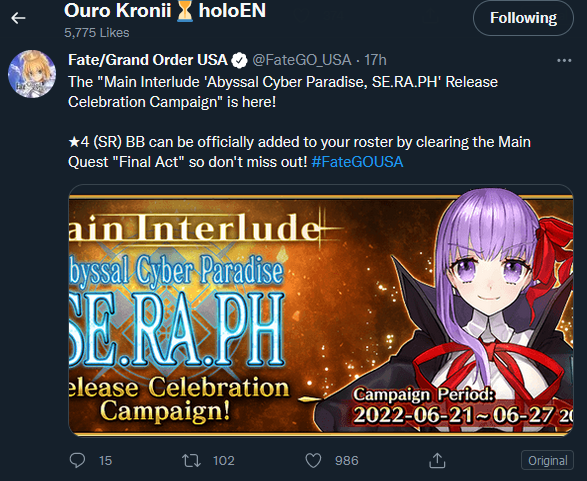Click the Ouro Kronii holoEN header title
Screen dimensions: 587x481
coord(165,10)
